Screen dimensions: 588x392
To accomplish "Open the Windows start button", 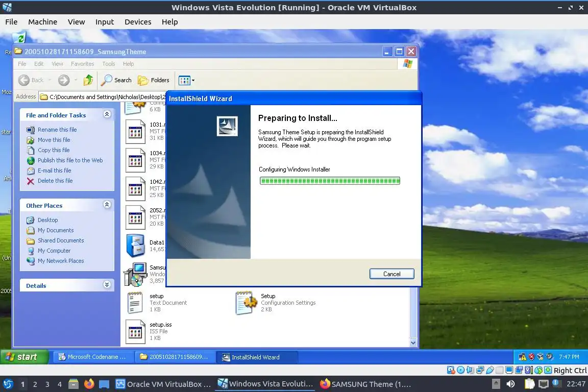I will coord(24,357).
